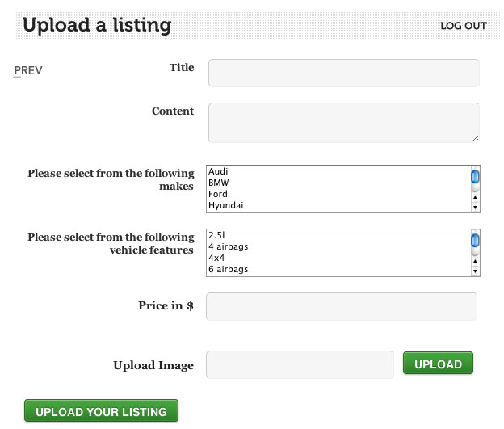
Task: Choose Hyundai from the makes list
Action: (x=225, y=205)
